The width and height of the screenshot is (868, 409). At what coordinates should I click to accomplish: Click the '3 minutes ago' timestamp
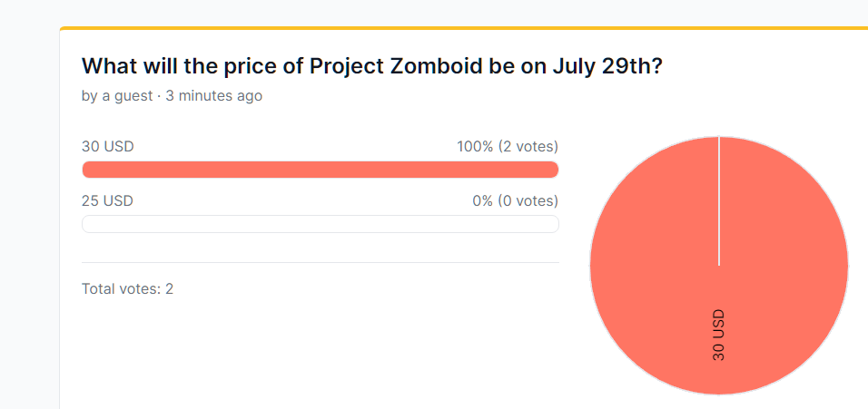click(x=213, y=96)
